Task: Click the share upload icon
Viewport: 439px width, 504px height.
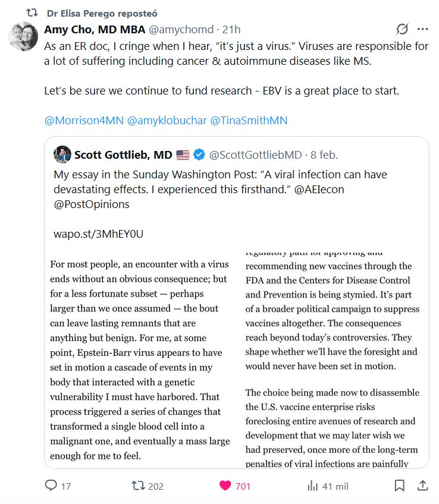Action: (422, 486)
